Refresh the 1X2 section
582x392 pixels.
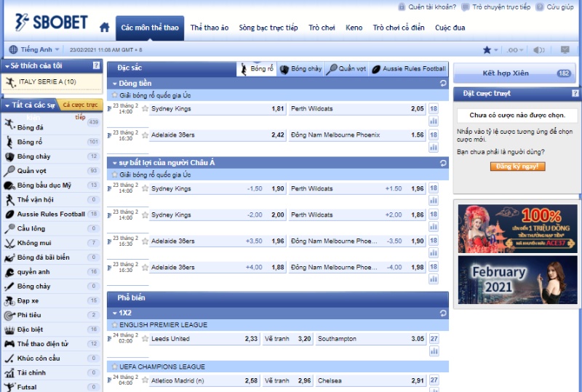[x=443, y=313]
